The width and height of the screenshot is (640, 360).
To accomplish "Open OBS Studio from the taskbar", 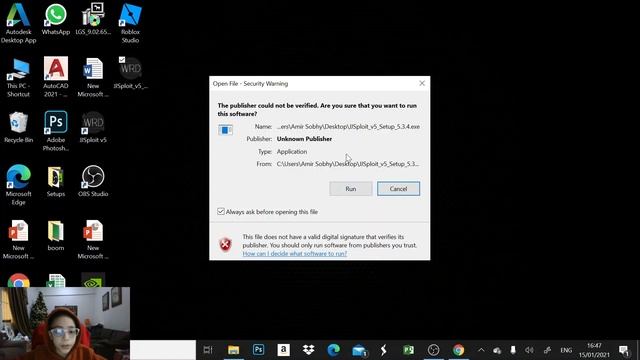I will (433, 350).
